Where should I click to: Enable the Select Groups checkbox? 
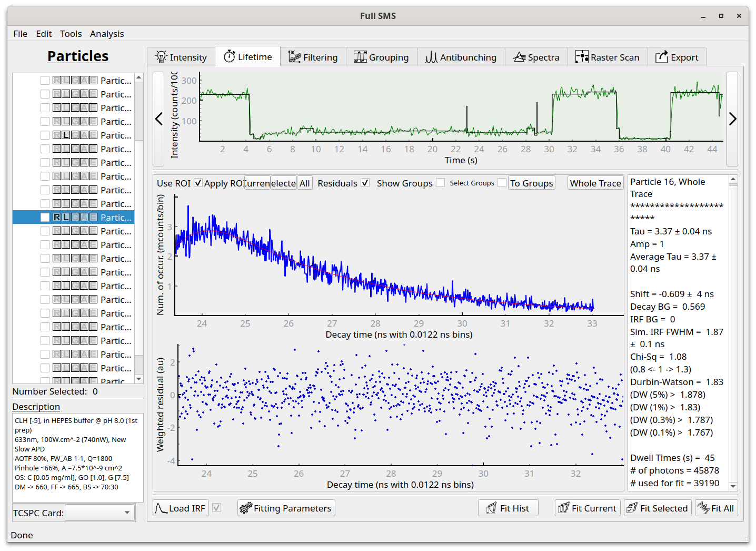point(502,183)
